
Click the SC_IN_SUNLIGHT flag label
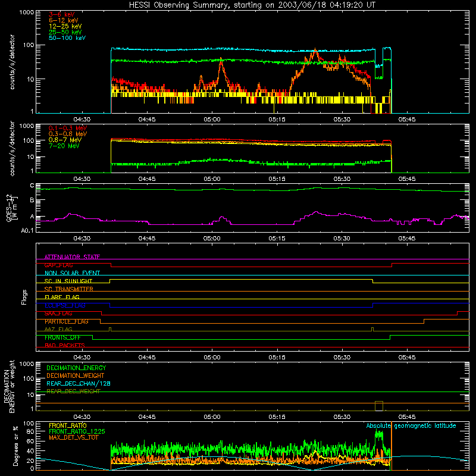click(68, 281)
